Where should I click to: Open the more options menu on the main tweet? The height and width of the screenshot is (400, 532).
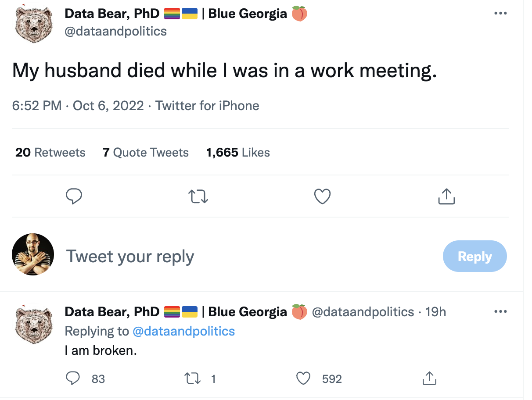500,14
